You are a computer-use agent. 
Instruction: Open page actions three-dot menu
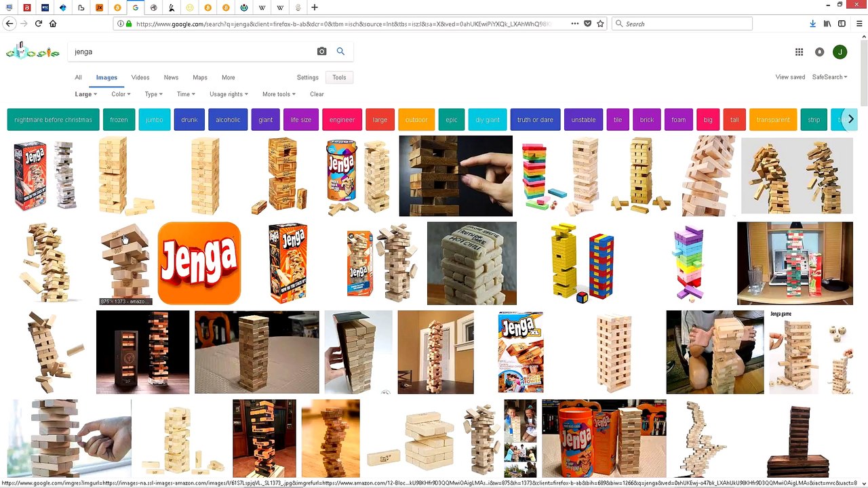pos(574,24)
